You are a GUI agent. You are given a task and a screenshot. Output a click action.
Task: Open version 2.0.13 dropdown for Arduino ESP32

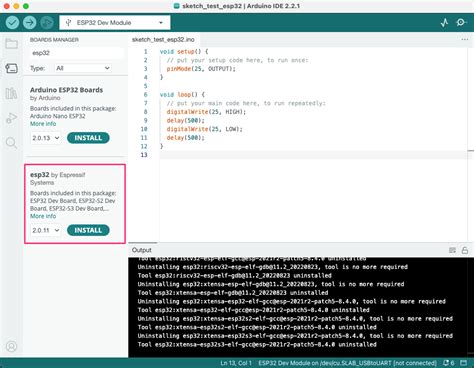(x=46, y=138)
